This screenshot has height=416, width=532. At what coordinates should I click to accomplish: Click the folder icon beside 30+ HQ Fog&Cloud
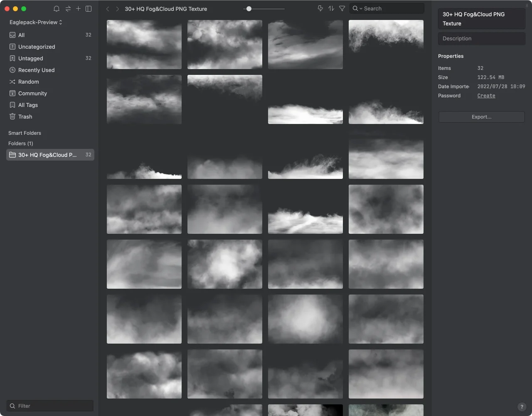click(12, 155)
